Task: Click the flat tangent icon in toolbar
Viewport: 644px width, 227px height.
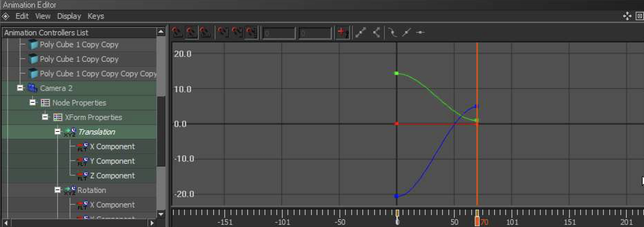Action: click(x=420, y=33)
